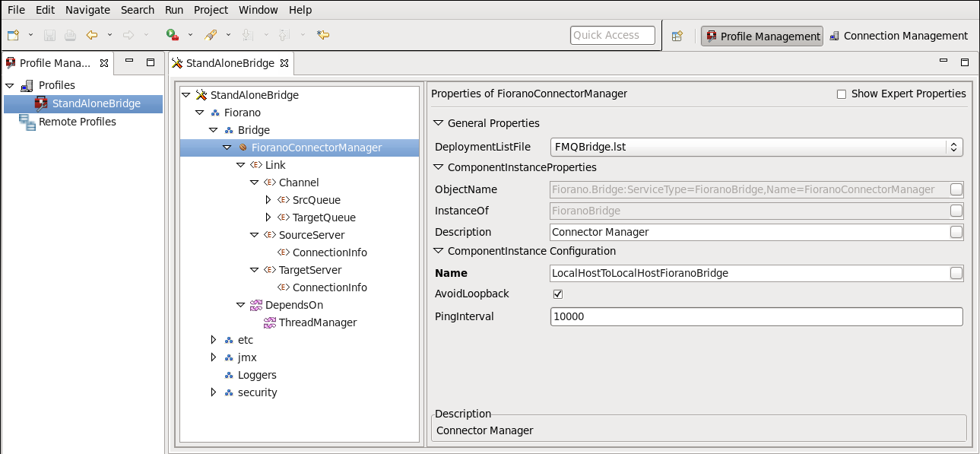Expand the TargetQueue tree node
Screen dimensions: 980x454
coord(268,217)
